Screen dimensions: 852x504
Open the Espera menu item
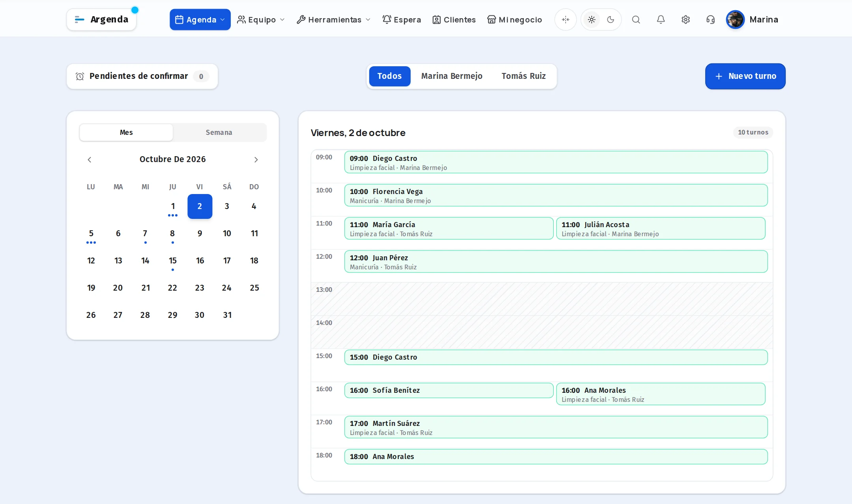(x=402, y=19)
